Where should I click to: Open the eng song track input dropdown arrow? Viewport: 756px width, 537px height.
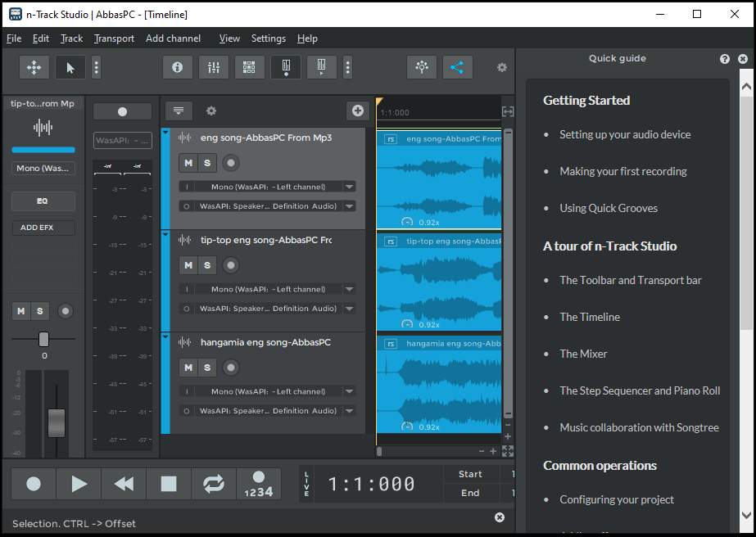(x=350, y=187)
